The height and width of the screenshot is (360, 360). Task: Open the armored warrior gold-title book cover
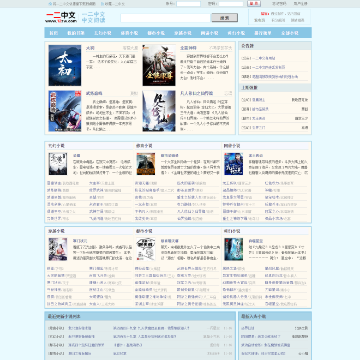pos(159,66)
